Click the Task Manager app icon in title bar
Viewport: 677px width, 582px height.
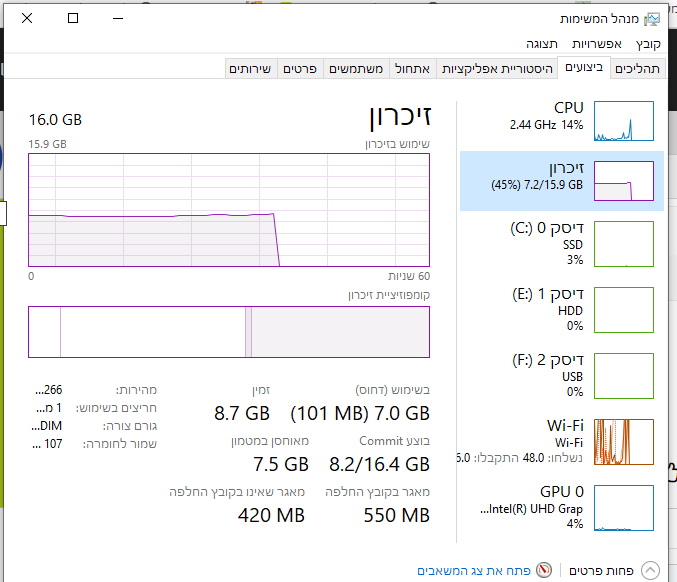click(x=654, y=18)
